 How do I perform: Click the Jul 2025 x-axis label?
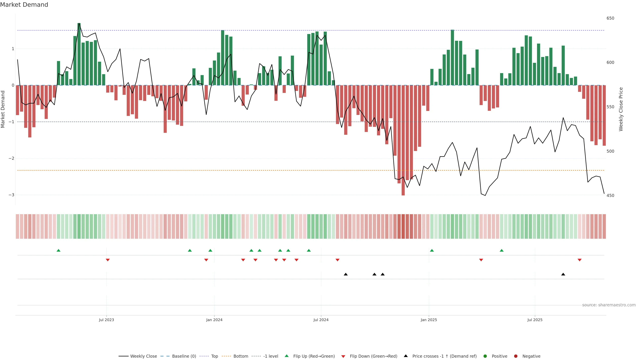click(535, 320)
